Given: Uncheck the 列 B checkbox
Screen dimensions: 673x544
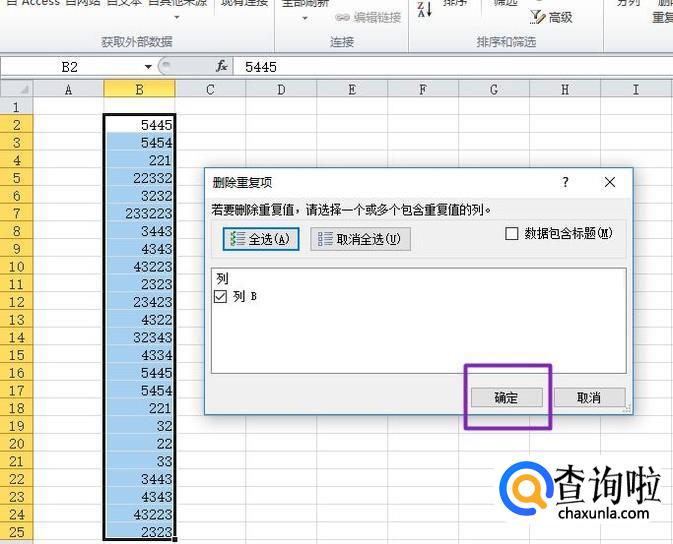Looking at the screenshot, I should pyautogui.click(x=220, y=296).
